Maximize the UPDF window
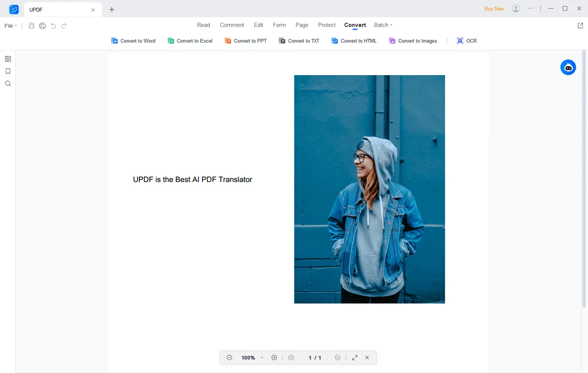The image size is (588, 373). (x=565, y=9)
